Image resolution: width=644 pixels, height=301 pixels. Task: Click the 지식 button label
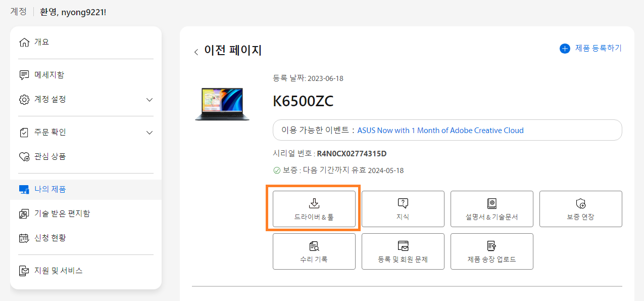[403, 217]
